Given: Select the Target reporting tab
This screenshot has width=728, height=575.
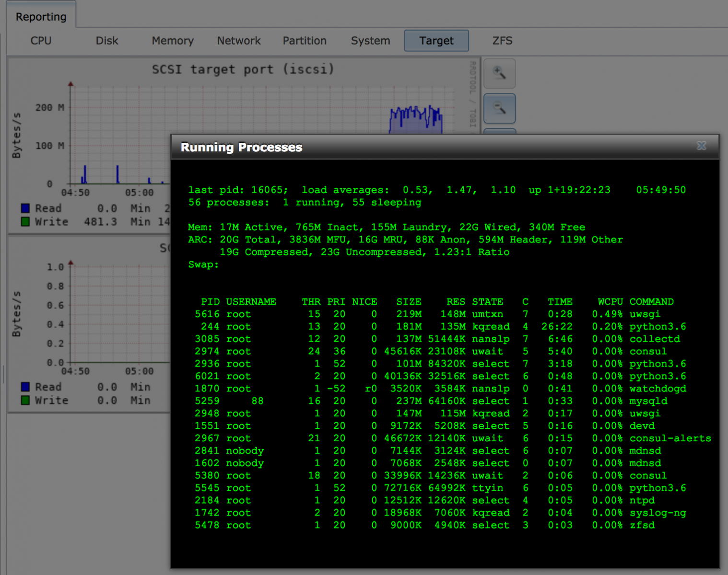Looking at the screenshot, I should point(436,41).
